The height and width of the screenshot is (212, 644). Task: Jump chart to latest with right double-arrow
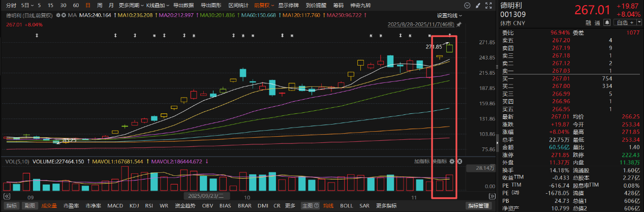493,196
